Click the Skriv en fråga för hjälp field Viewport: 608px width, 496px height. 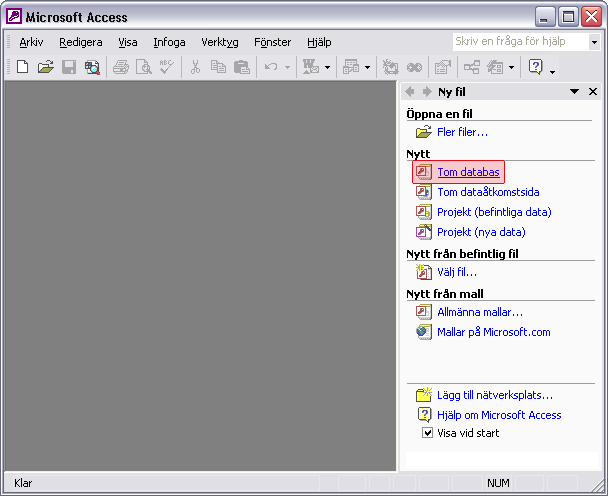518,42
